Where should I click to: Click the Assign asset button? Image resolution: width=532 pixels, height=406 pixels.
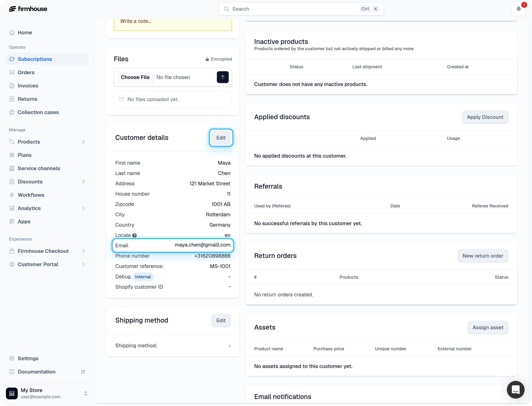coord(488,327)
